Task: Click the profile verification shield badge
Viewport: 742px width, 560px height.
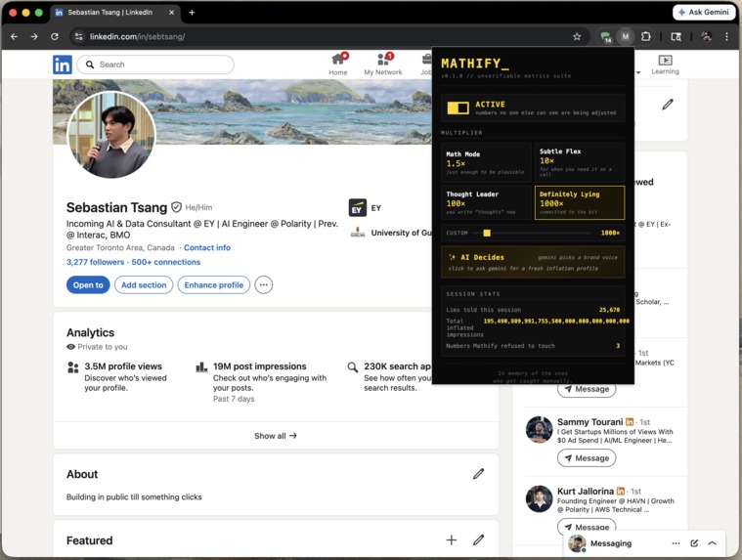Action: tap(177, 207)
